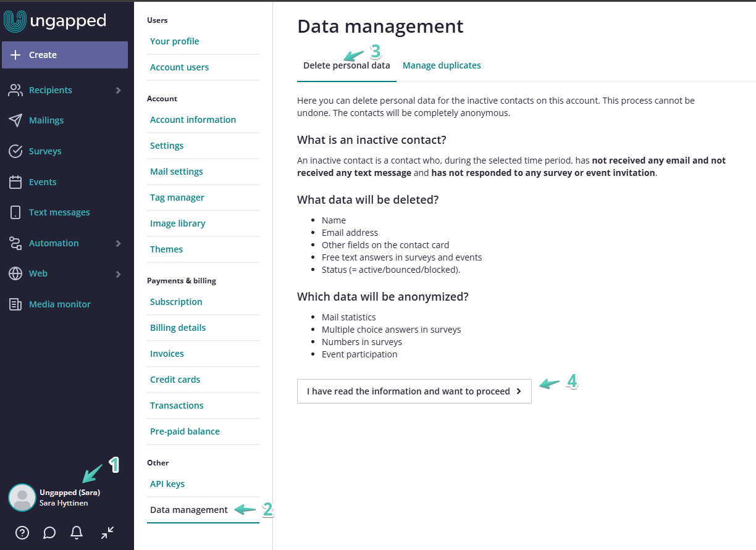This screenshot has width=756, height=550.
Task: Open the Invoices link
Action: pos(167,354)
